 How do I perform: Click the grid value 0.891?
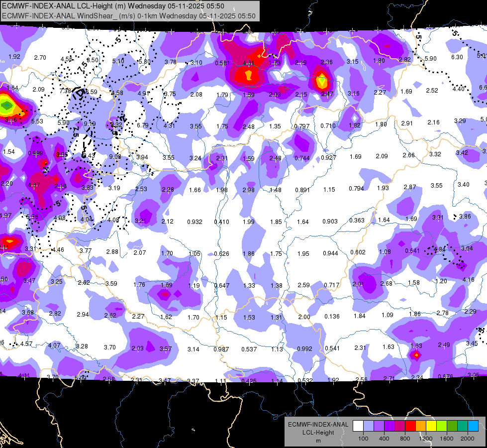coord(302,190)
